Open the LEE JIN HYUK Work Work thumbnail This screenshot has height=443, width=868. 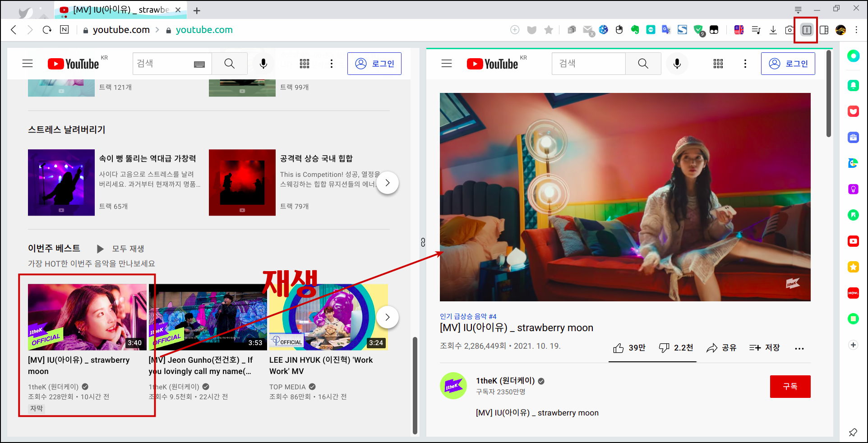tap(328, 317)
